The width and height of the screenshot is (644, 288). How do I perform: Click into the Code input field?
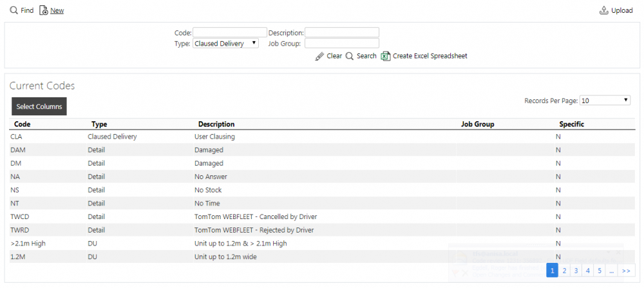pos(230,32)
